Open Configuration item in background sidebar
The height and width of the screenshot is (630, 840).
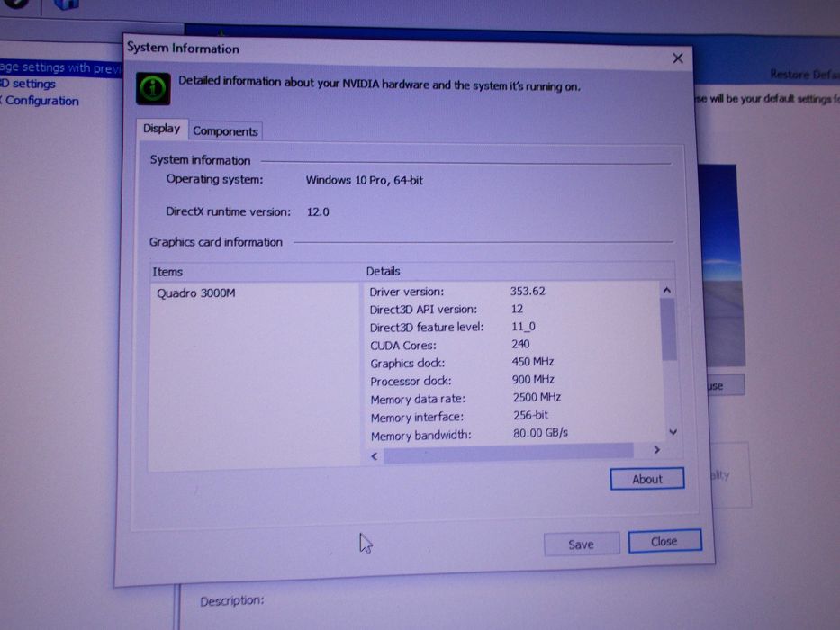[x=40, y=101]
